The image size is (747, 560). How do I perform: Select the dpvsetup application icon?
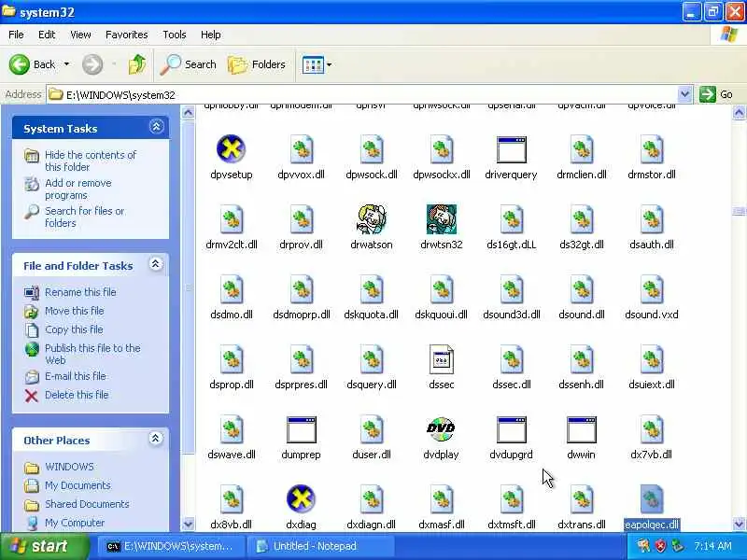click(231, 149)
